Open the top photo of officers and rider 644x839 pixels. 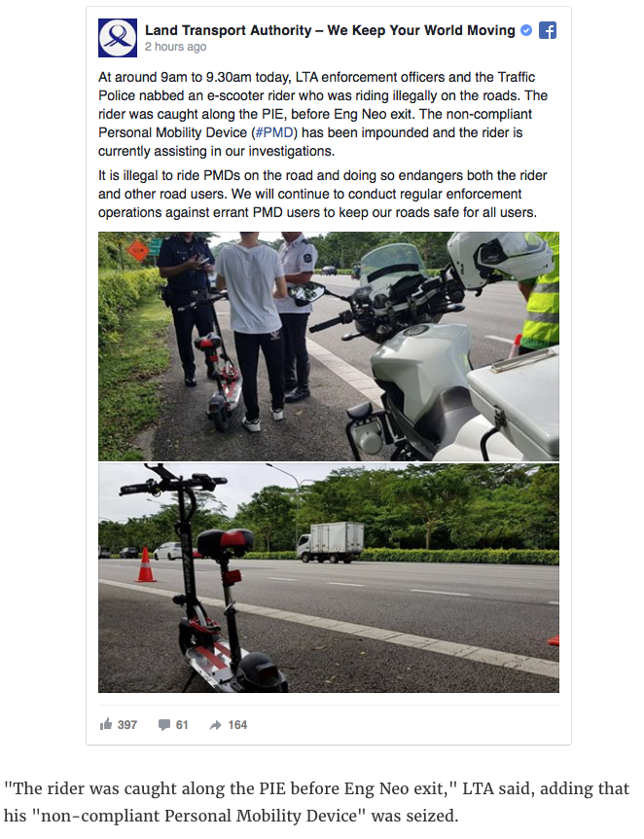(x=329, y=347)
